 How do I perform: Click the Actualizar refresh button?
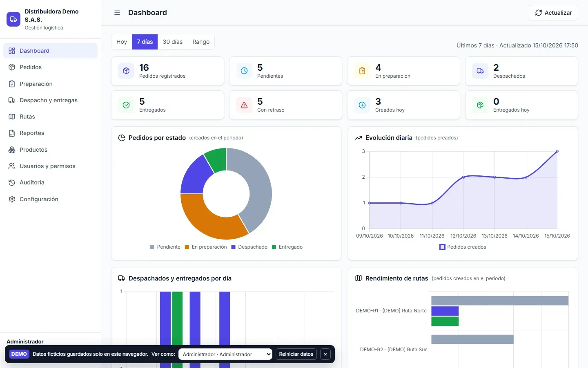pyautogui.click(x=553, y=13)
